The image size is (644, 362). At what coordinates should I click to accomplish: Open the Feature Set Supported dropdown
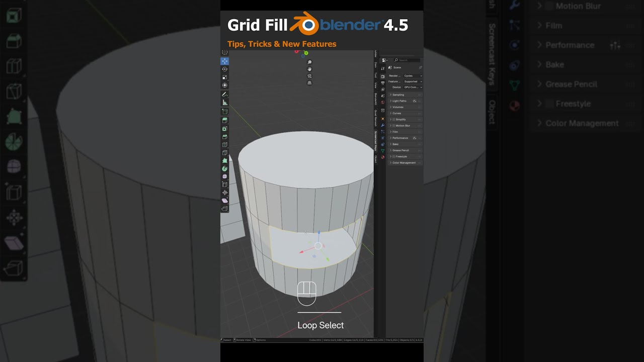[413, 81]
